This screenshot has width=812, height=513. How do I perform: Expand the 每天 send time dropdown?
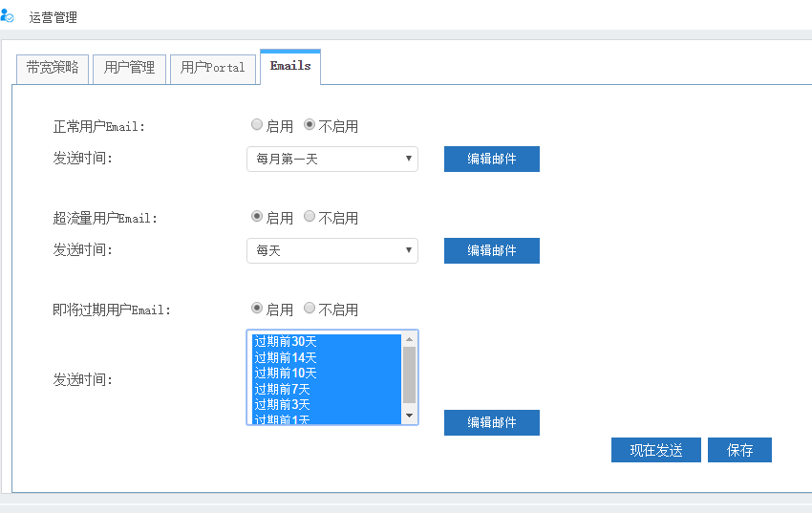pos(331,250)
